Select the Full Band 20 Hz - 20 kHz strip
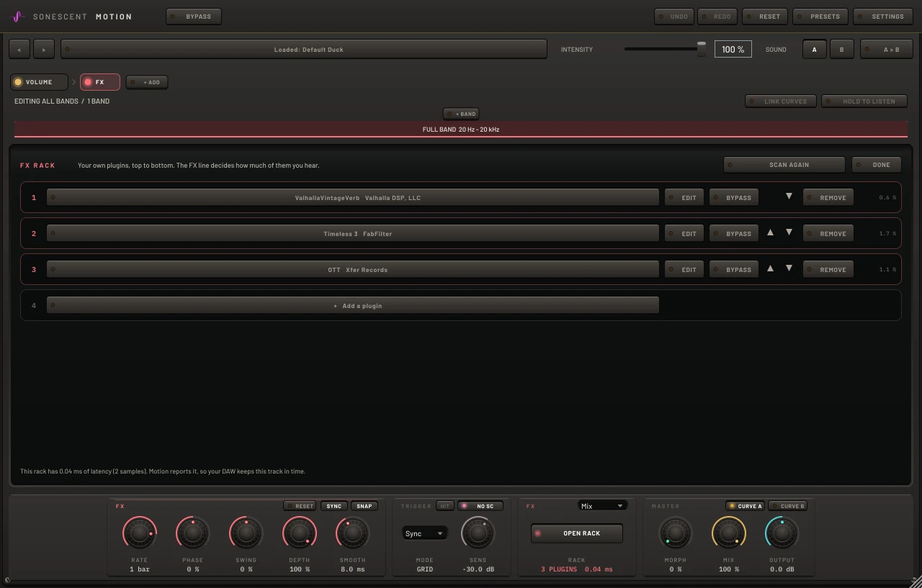 (x=461, y=130)
